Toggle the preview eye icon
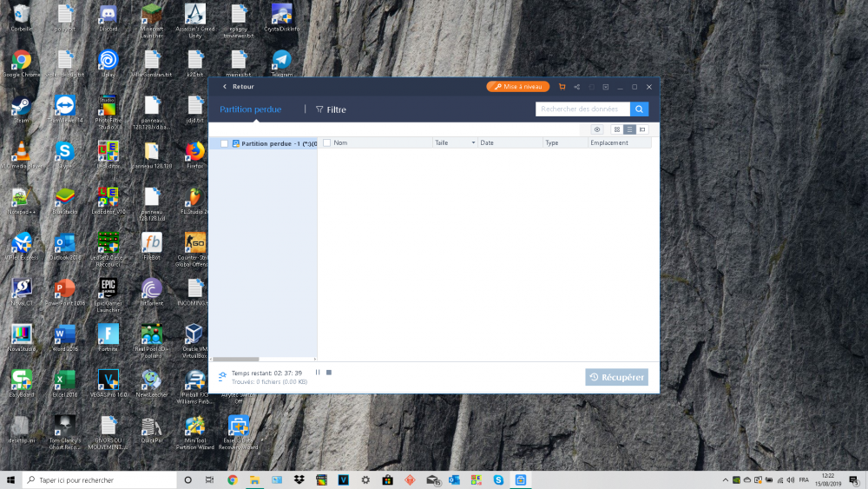 point(597,129)
